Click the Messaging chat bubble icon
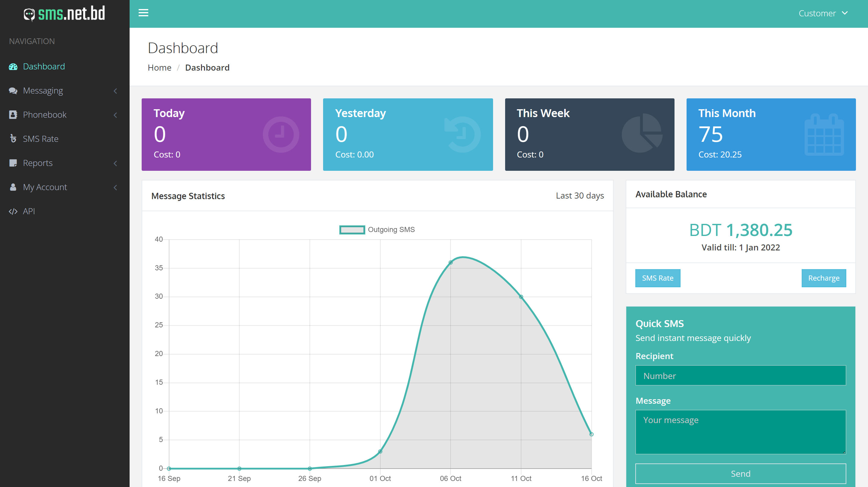Viewport: 868px width, 487px height. 13,91
